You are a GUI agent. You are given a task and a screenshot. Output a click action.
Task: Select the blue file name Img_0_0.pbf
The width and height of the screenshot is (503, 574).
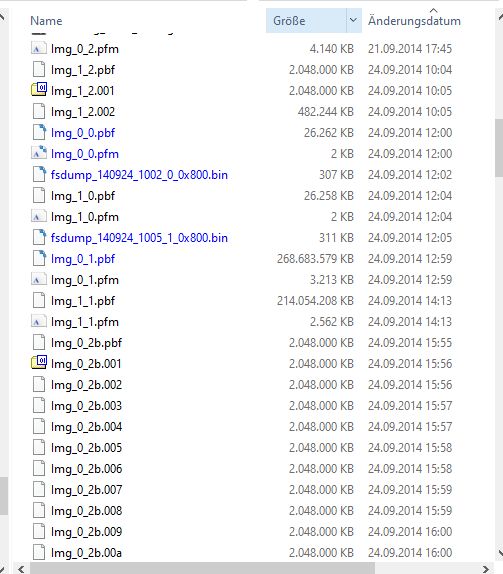(83, 133)
